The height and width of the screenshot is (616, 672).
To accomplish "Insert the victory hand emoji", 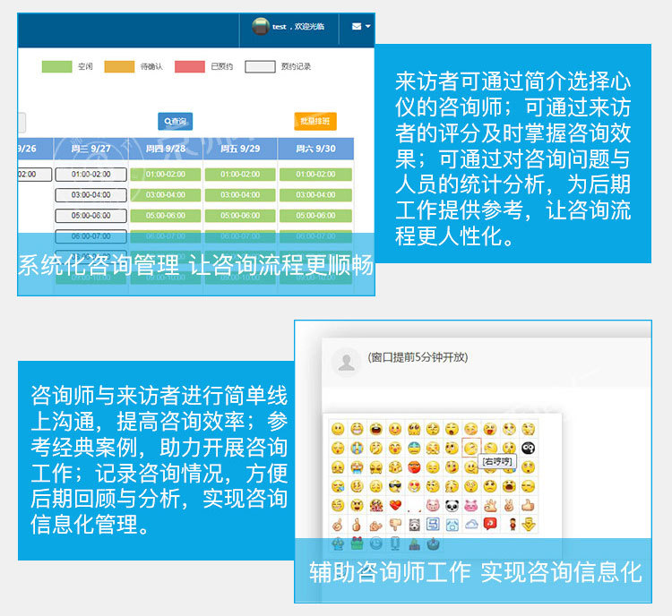I will click(x=509, y=506).
